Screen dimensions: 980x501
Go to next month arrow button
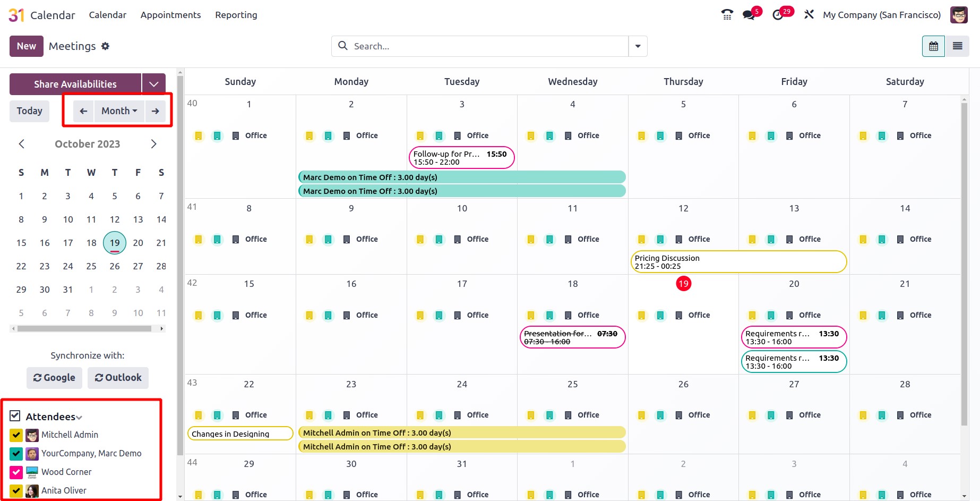(156, 111)
